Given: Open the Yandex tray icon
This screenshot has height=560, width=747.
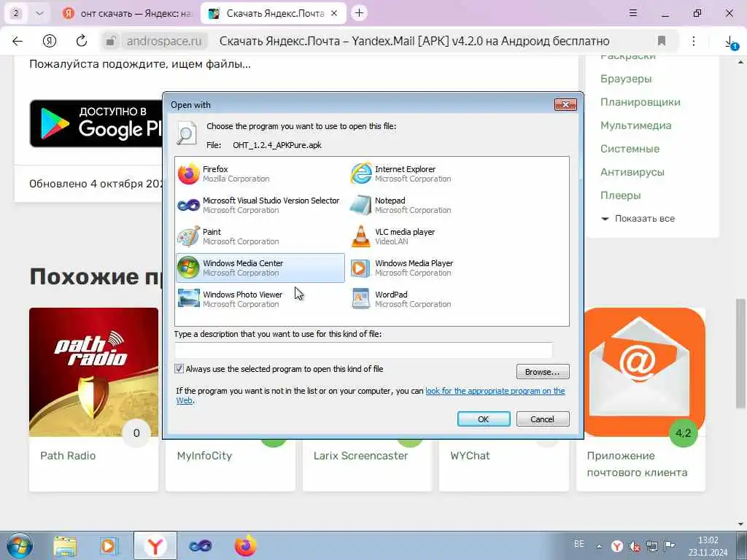Looking at the screenshot, I should click(617, 546).
